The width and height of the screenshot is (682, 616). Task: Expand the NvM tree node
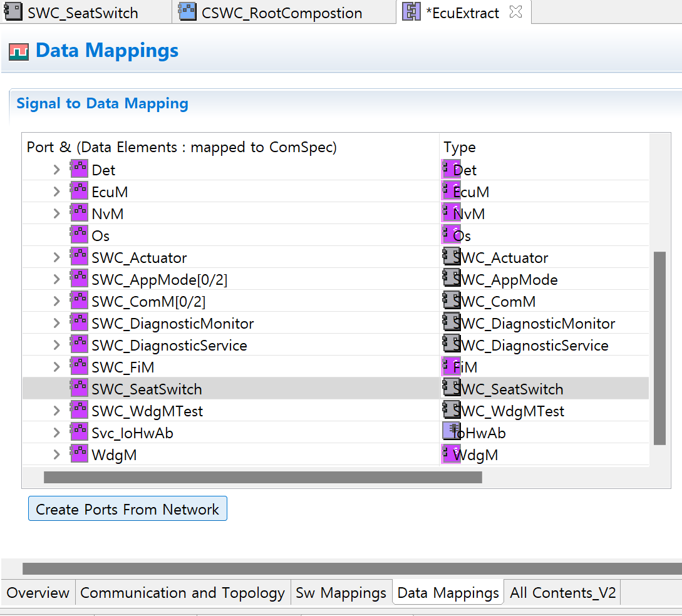[56, 213]
